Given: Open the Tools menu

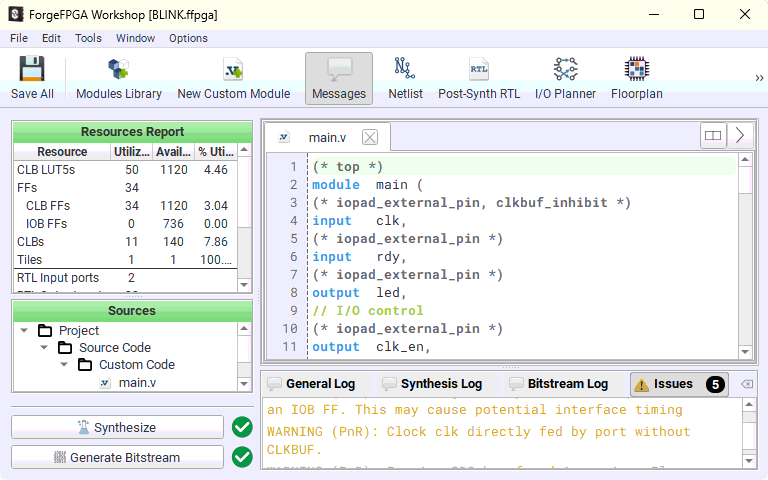Looking at the screenshot, I should (88, 38).
